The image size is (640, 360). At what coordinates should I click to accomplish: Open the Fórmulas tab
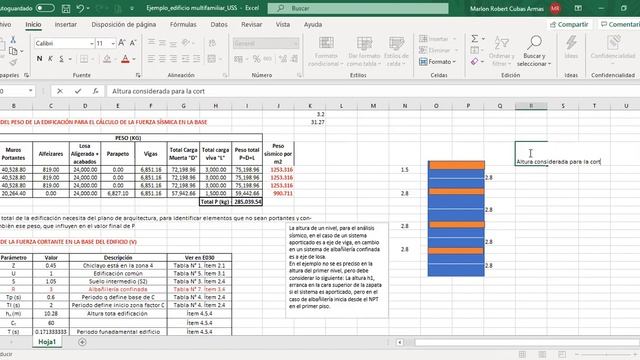pos(183,24)
